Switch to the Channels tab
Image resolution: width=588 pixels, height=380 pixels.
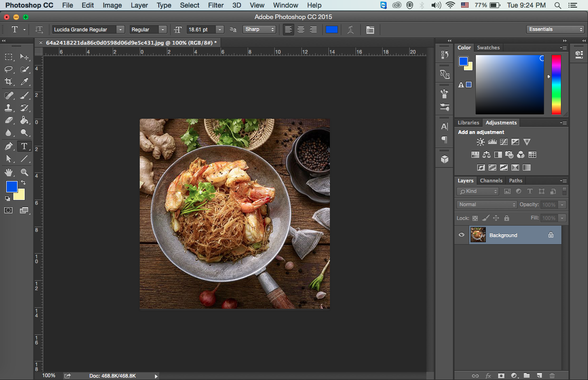pos(491,180)
